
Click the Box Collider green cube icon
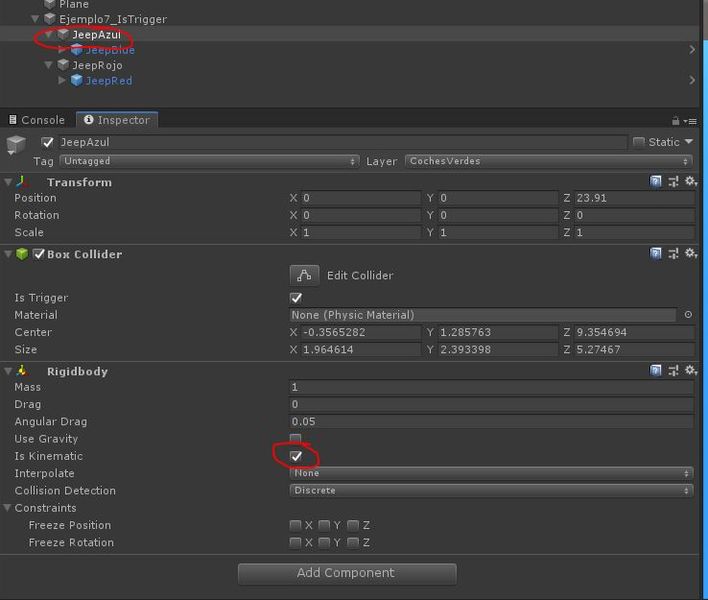(x=22, y=254)
